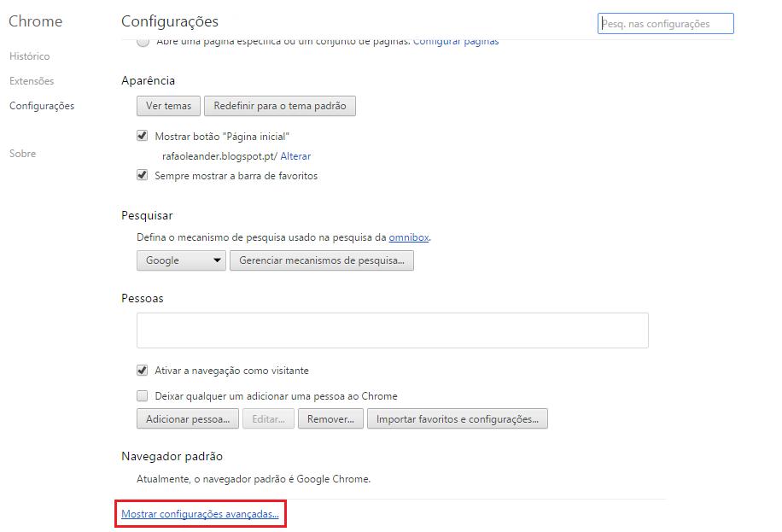Click Gerenciar mecanismos de pesquisa button
Viewport: 782px width, 532px height.
(321, 260)
